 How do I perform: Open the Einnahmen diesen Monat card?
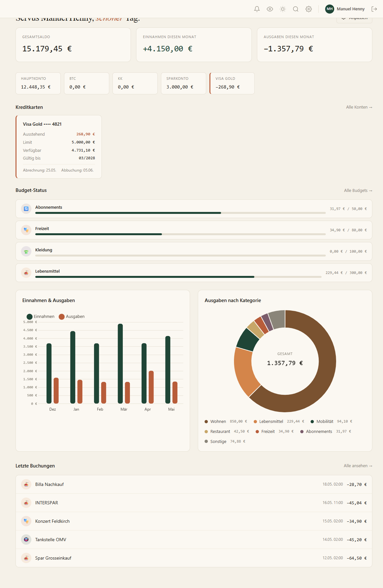click(194, 45)
